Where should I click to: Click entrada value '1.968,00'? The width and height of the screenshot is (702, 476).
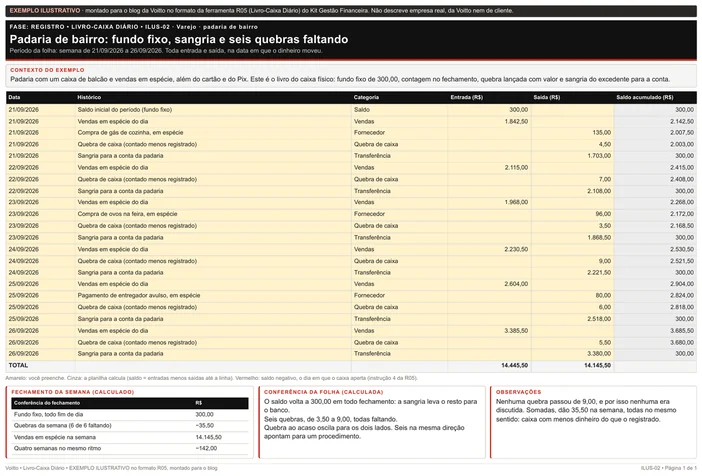(516, 202)
